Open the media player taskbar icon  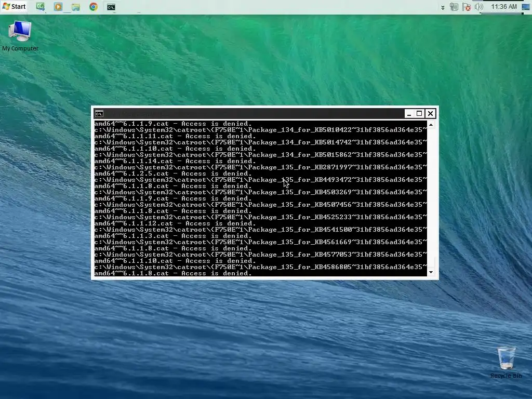(58, 7)
